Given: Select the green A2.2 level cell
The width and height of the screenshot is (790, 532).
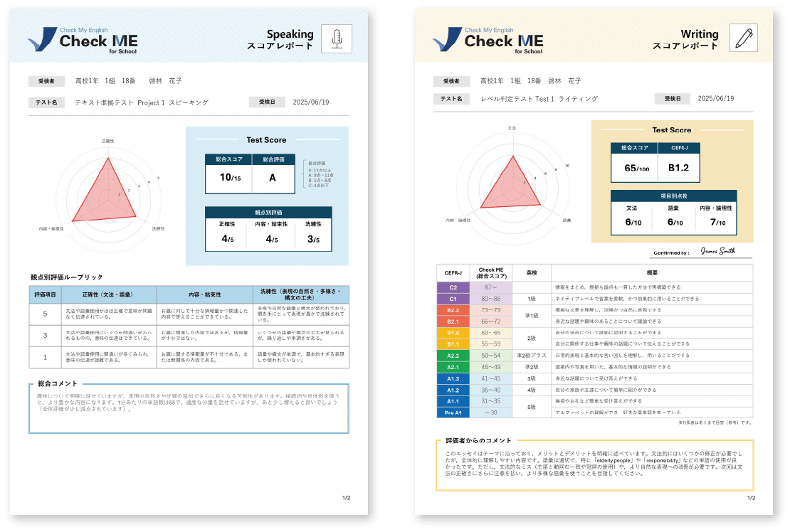Looking at the screenshot, I should click(453, 356).
